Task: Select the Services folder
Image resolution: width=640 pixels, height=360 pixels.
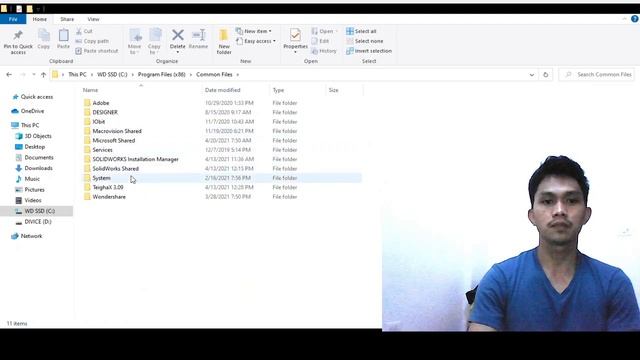Action: tap(102, 150)
